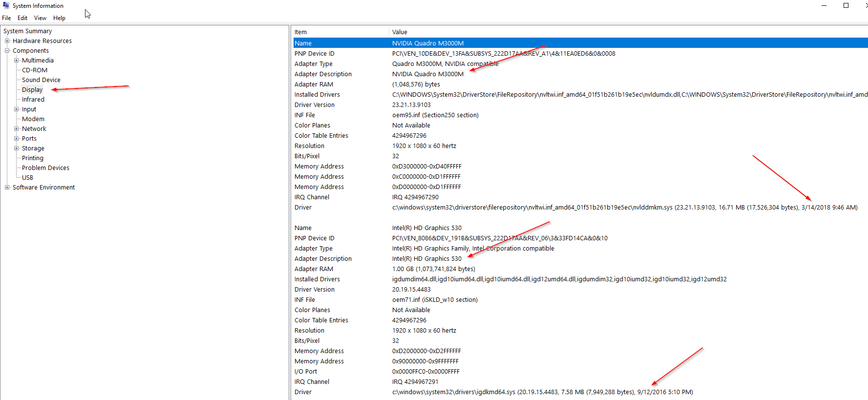Image resolution: width=868 pixels, height=400 pixels.
Task: Open the USB category
Action: [27, 178]
